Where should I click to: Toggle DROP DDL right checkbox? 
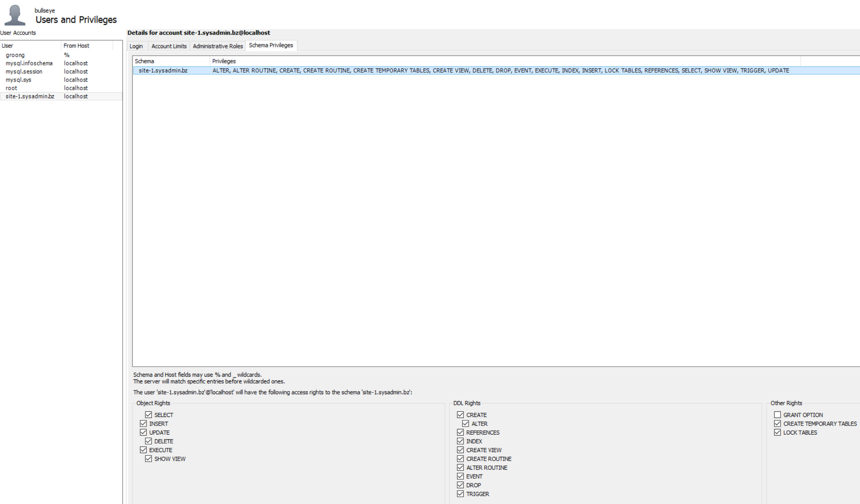click(460, 485)
